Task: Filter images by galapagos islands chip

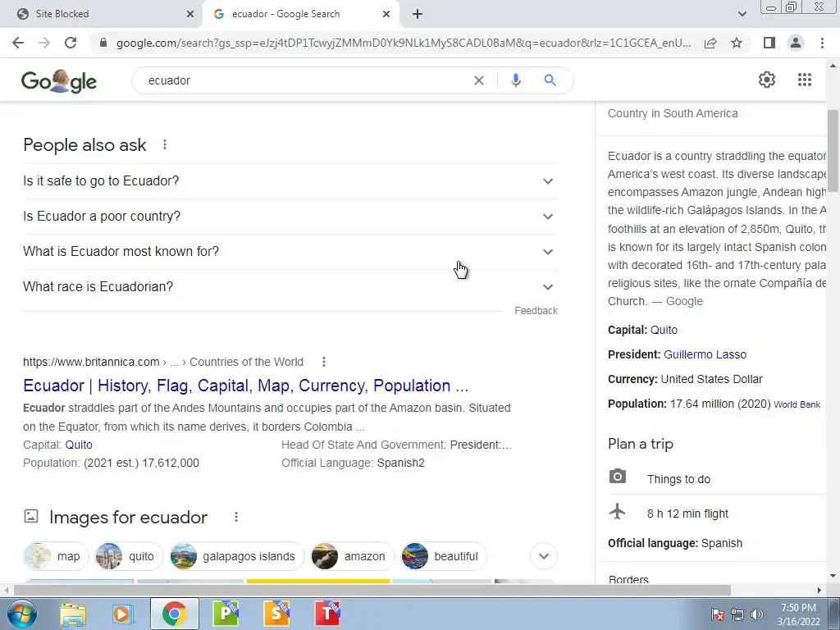Action: [237, 556]
